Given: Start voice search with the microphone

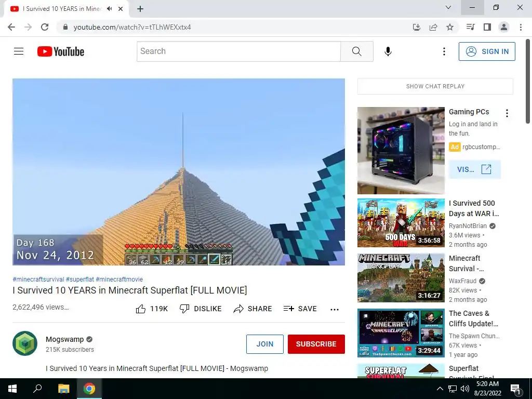Looking at the screenshot, I should (x=388, y=51).
